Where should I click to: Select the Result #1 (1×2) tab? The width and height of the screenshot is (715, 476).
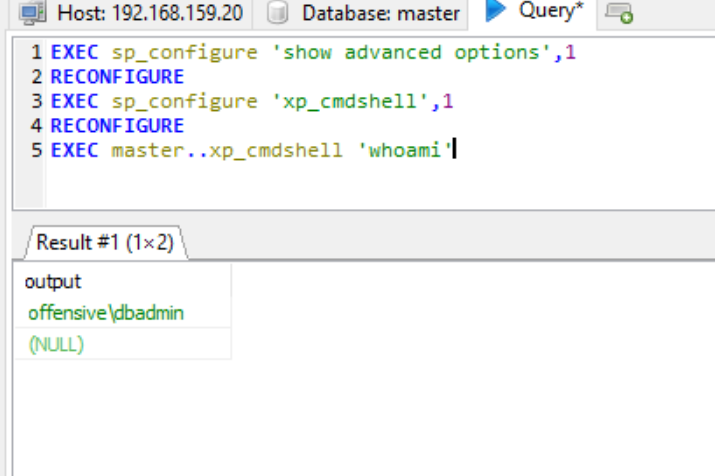103,242
